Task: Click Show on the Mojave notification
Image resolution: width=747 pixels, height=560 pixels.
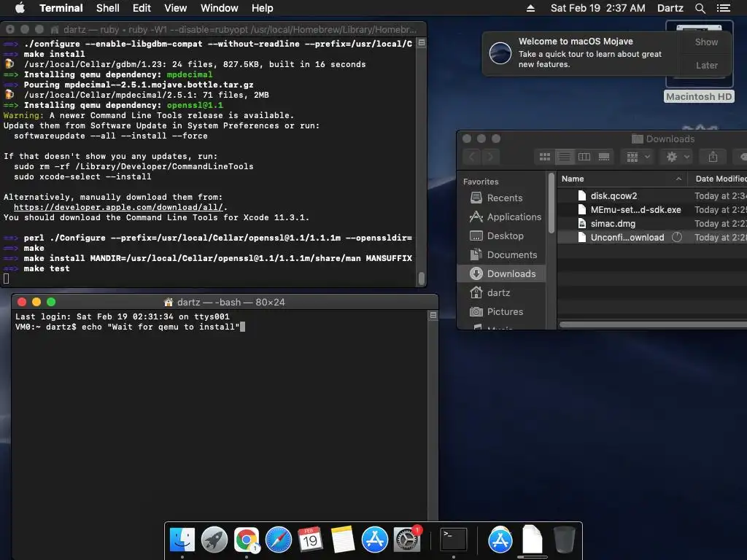Action: click(706, 42)
